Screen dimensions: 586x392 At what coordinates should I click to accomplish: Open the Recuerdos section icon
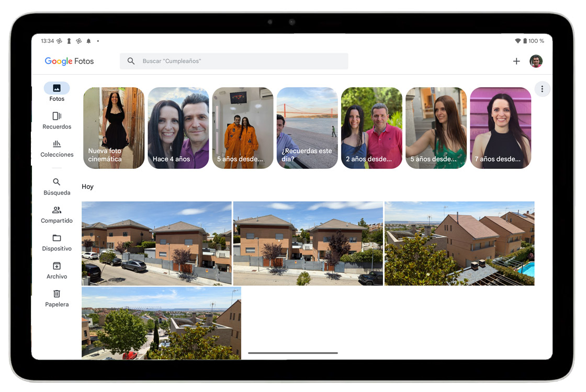(57, 116)
